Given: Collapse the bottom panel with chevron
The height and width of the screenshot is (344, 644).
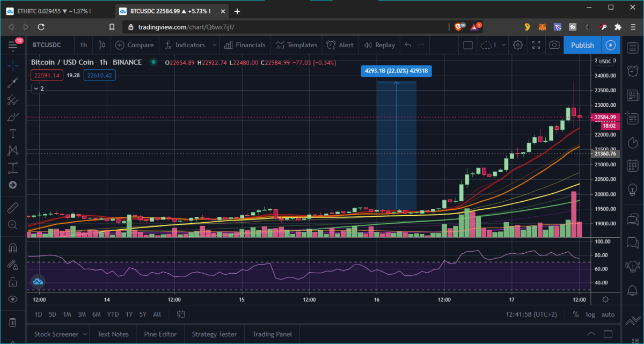Looking at the screenshot, I should click(x=591, y=334).
